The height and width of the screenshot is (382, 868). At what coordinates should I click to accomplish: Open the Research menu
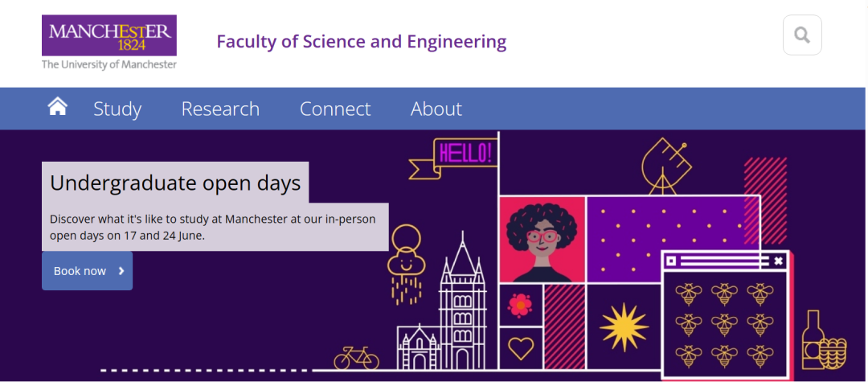click(x=220, y=109)
